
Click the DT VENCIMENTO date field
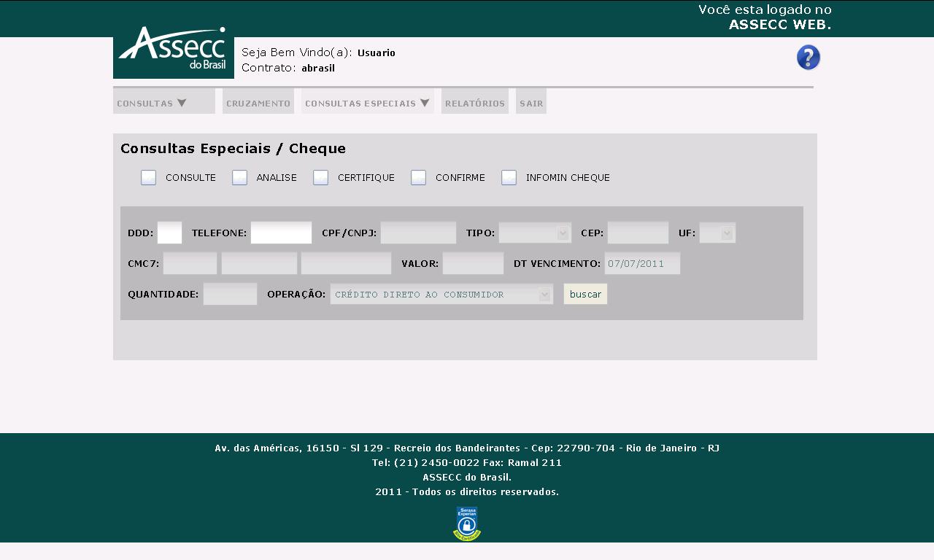[x=642, y=263]
